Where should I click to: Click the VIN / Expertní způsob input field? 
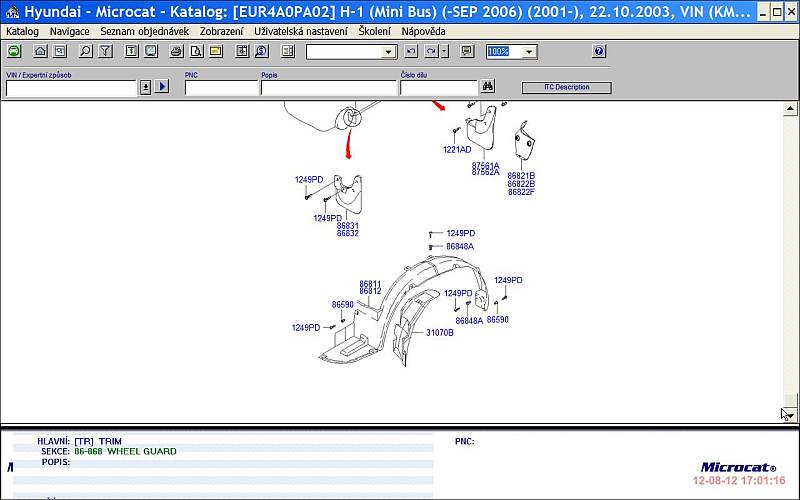(70, 88)
